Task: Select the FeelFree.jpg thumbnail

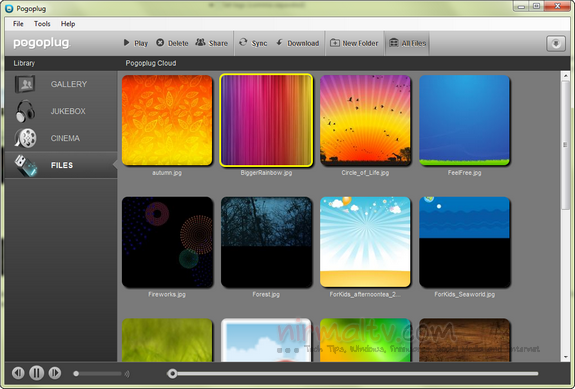Action: click(x=464, y=120)
